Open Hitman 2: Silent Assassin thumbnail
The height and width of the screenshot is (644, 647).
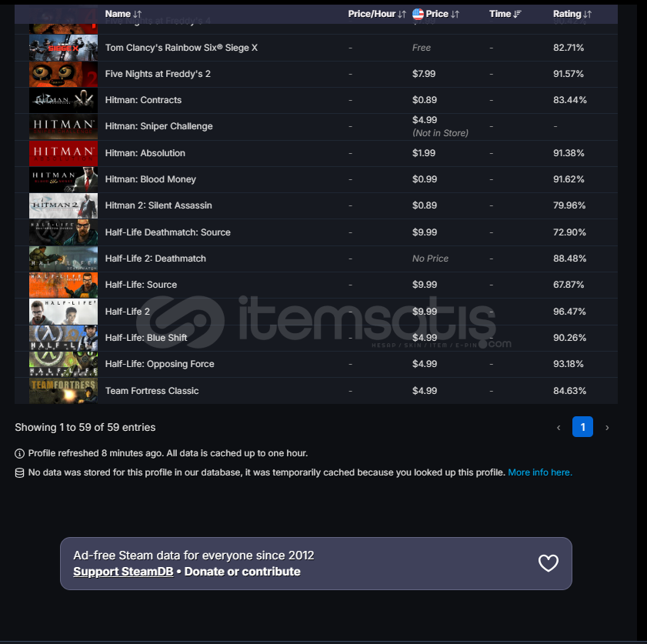click(64, 205)
